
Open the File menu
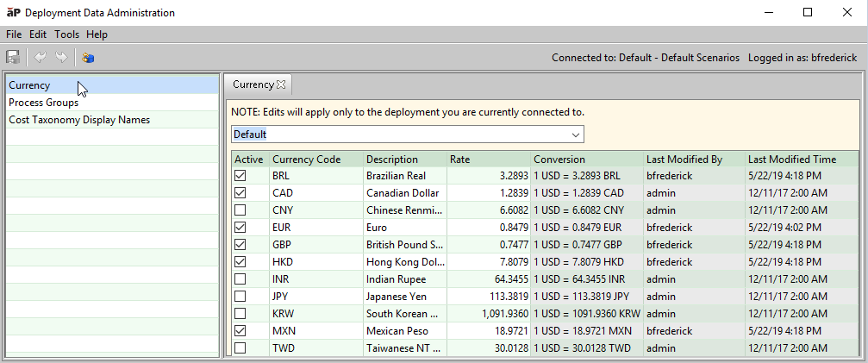[14, 34]
